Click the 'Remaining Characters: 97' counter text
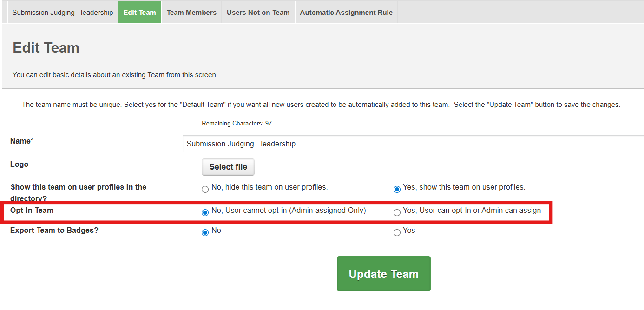644x310 pixels. (237, 124)
